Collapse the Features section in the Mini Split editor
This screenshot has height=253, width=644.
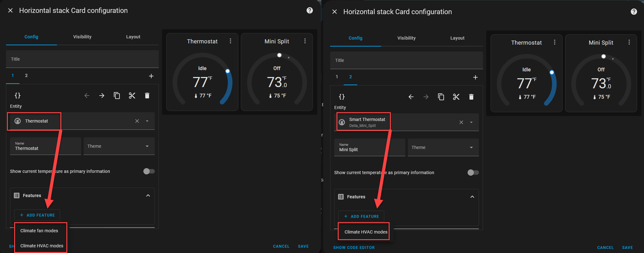point(472,197)
